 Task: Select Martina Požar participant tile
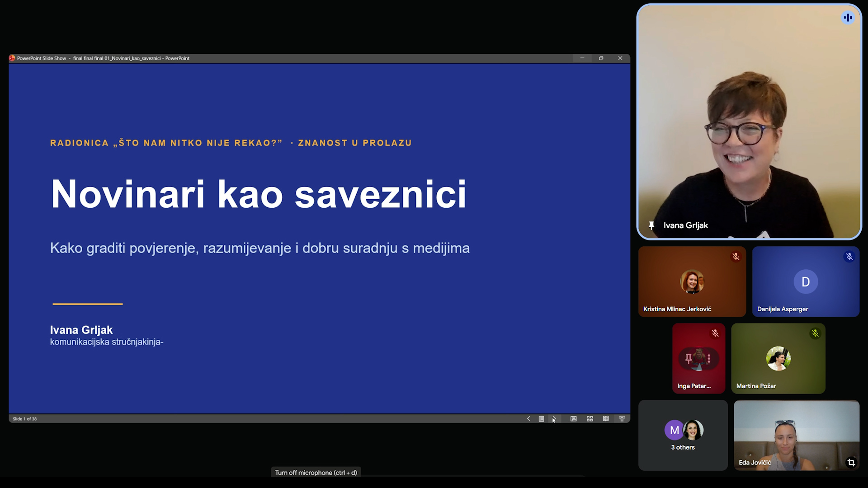coord(778,358)
